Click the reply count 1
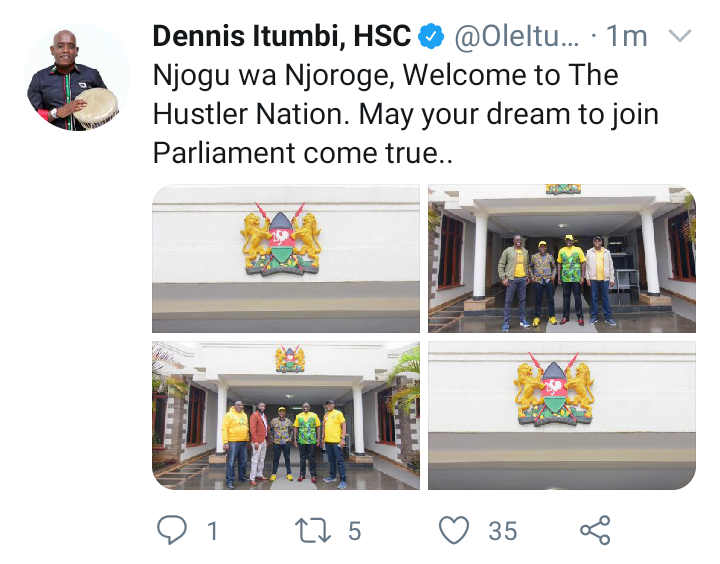Image resolution: width=720 pixels, height=564 pixels. (x=212, y=531)
